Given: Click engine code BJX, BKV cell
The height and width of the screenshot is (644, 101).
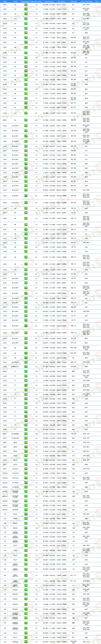Looking at the screenshot, I should (x=86, y=447).
